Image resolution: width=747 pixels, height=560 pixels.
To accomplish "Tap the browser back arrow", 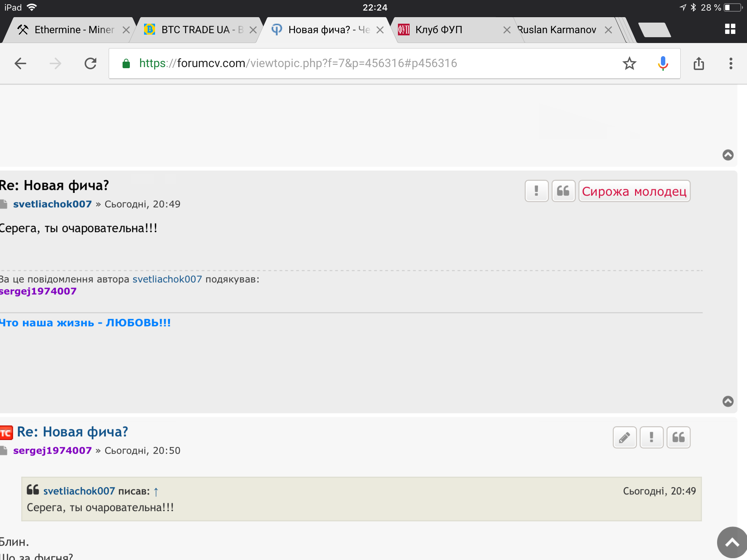I will click(20, 63).
